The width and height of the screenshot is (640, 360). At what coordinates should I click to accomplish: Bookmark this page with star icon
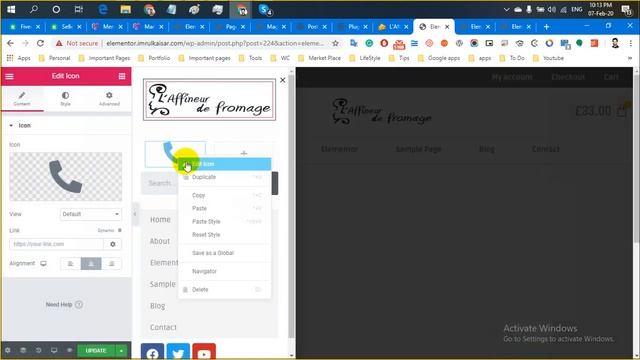coord(335,43)
